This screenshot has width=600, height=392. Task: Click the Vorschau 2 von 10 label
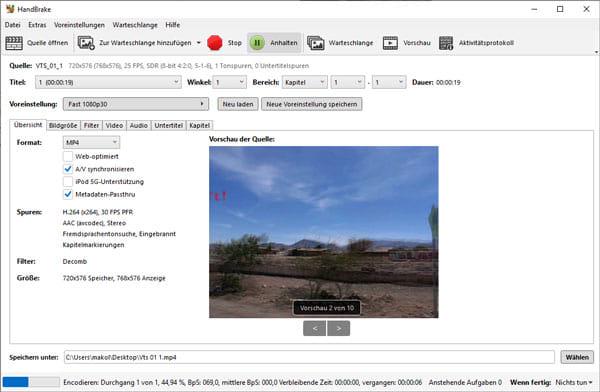pyautogui.click(x=327, y=308)
